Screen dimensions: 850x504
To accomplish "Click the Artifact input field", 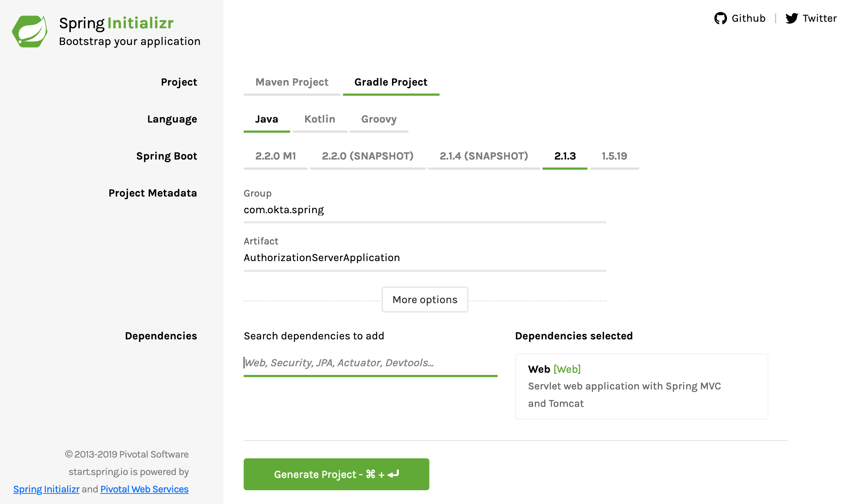I will [424, 258].
